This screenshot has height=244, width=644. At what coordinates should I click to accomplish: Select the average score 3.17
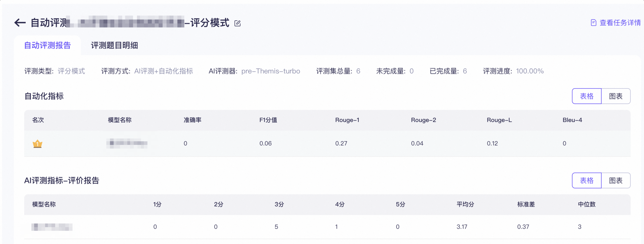pyautogui.click(x=462, y=227)
